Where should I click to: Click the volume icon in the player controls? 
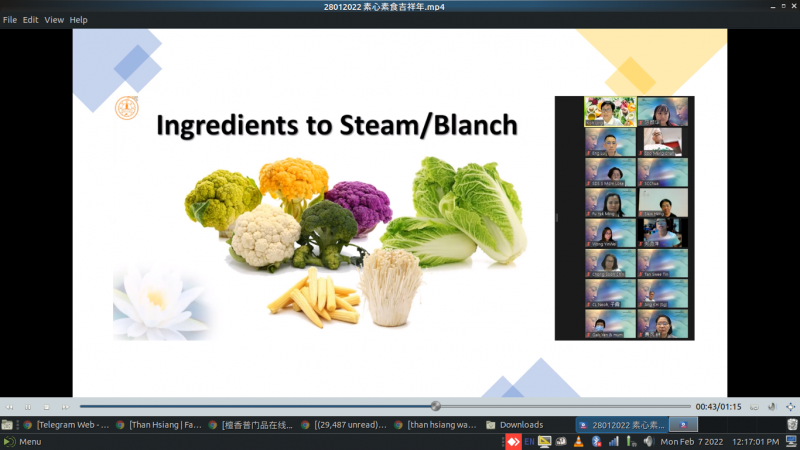[771, 406]
